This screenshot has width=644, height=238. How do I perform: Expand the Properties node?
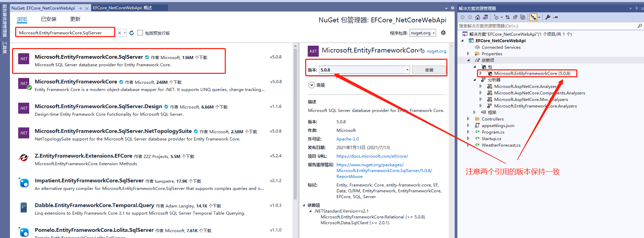tap(468, 54)
